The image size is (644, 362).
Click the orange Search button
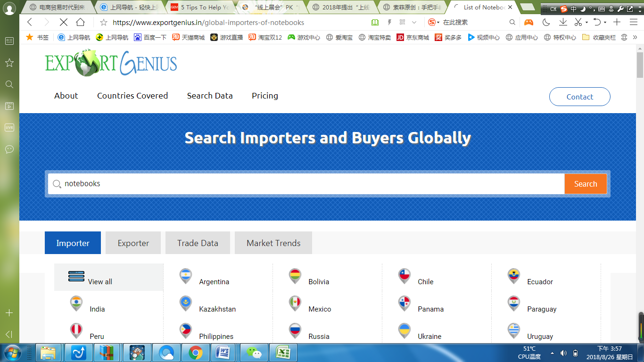586,184
